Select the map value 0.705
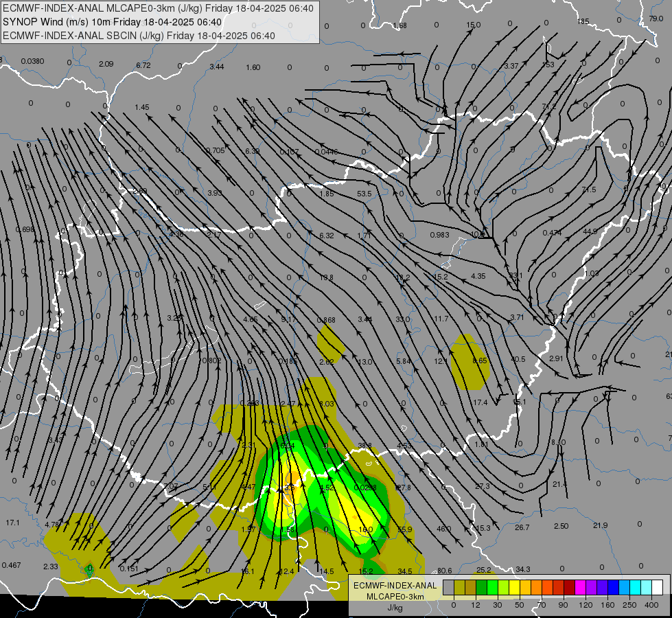The image size is (672, 618). point(216,150)
